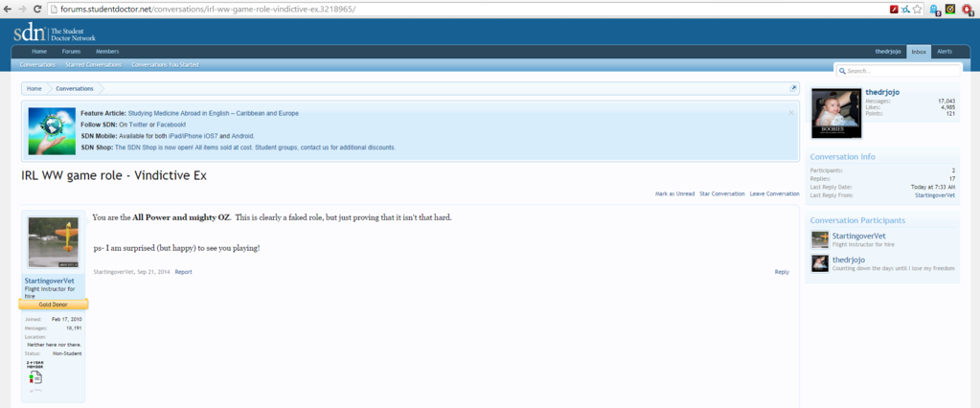Click Leave Conversation
This screenshot has width=980, height=408.
(774, 193)
